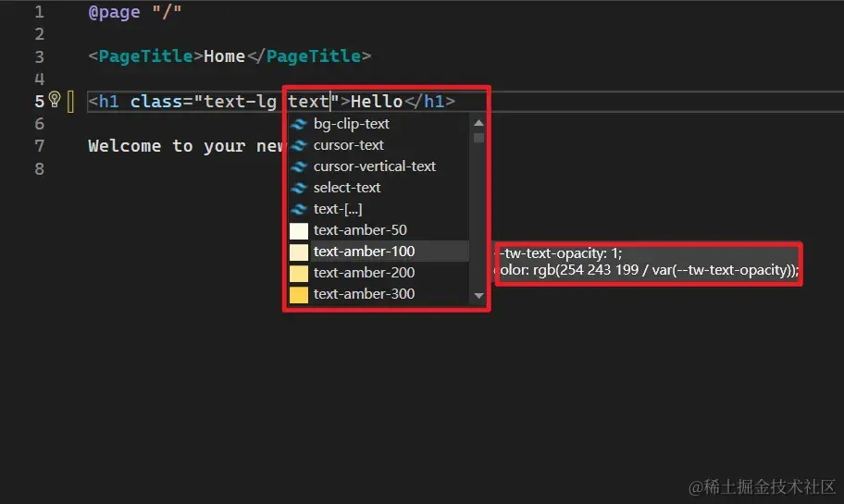
Task: Select text-amber-50 completion
Action: [x=379, y=230]
